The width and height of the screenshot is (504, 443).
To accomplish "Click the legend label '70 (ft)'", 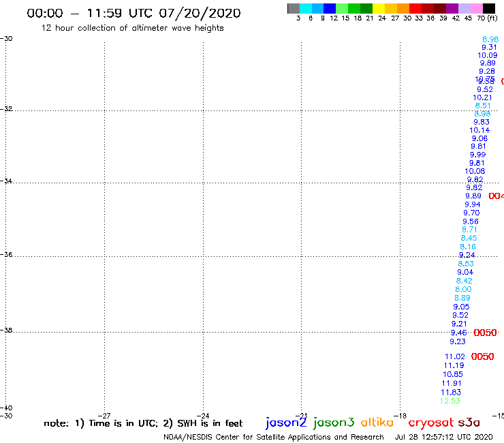I will click(x=487, y=18).
